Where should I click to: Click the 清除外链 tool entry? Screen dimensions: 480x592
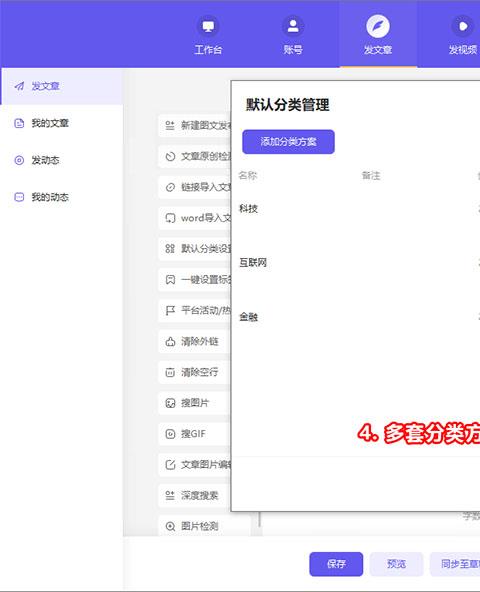tap(194, 341)
